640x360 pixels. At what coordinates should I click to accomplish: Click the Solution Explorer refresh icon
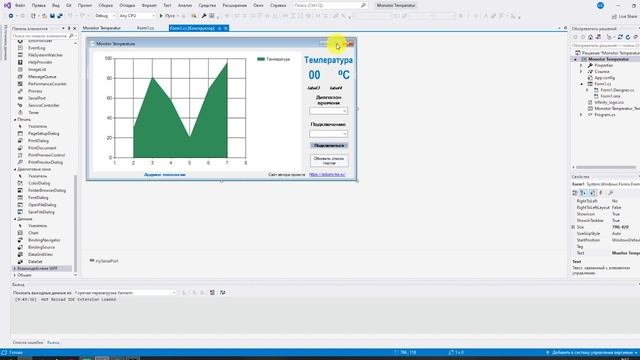(627, 37)
